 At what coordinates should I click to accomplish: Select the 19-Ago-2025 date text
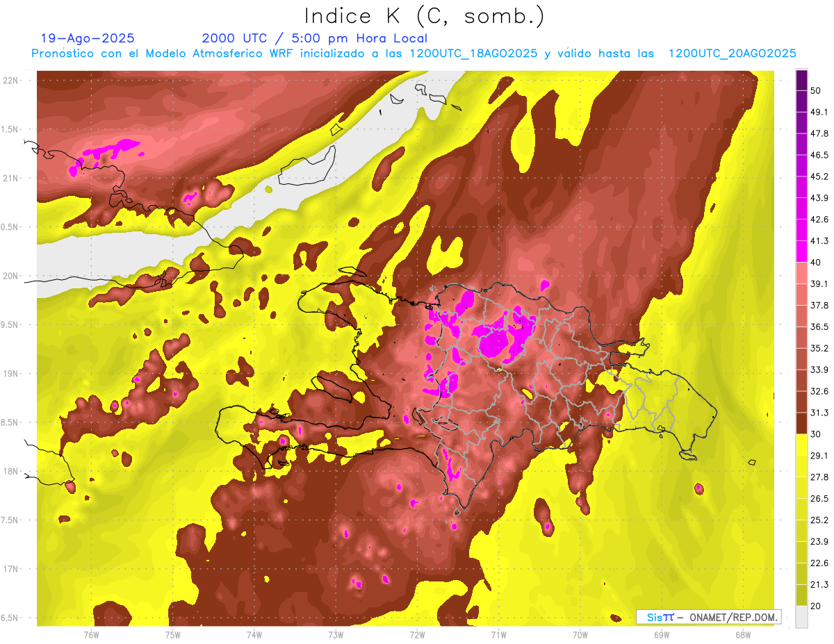(x=88, y=38)
